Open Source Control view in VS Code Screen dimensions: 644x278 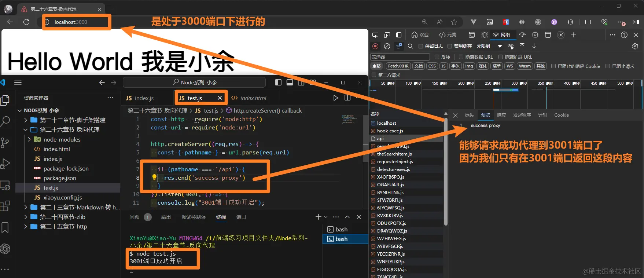coord(5,142)
